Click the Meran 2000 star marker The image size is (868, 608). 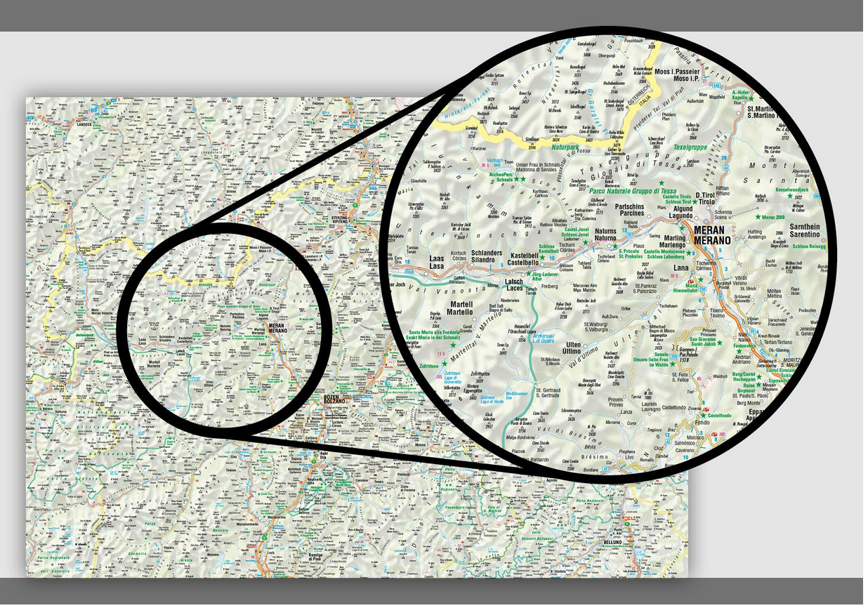click(758, 218)
